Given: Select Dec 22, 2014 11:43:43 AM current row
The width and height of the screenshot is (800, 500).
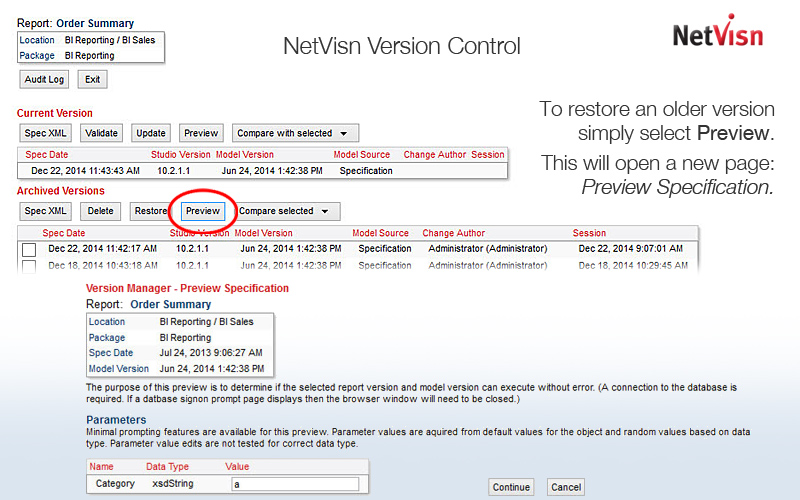Looking at the screenshot, I should click(x=263, y=171).
